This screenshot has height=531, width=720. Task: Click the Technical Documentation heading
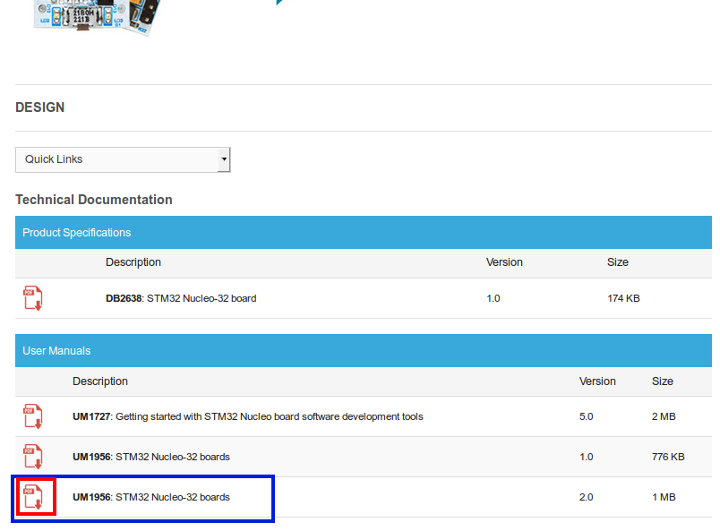click(x=94, y=200)
